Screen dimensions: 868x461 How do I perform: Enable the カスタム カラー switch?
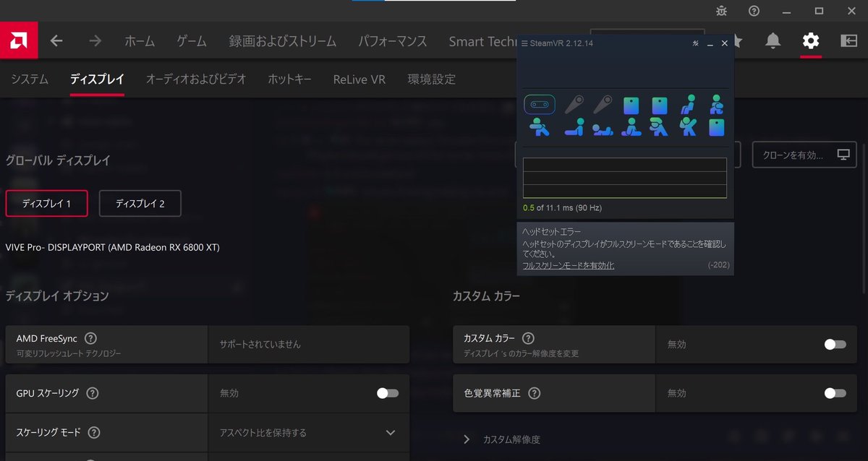[835, 344]
